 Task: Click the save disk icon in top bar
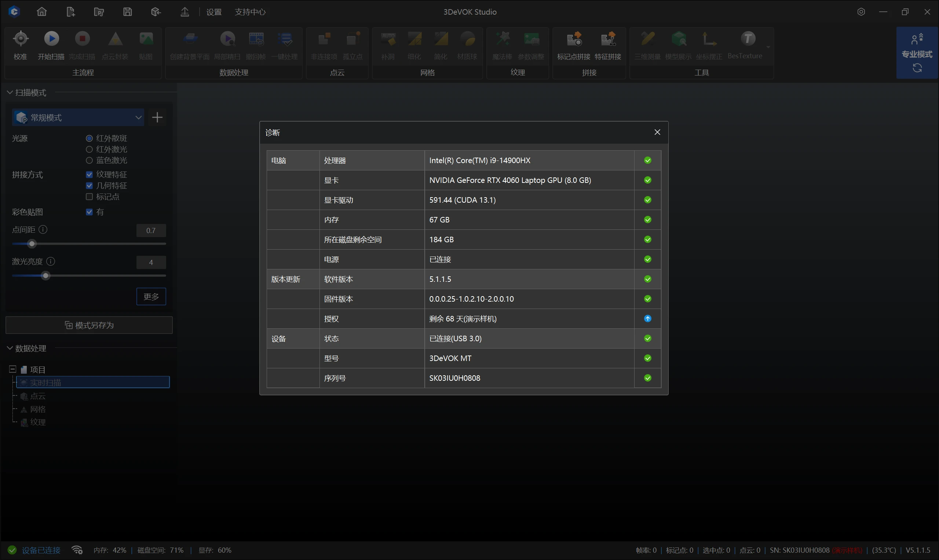coord(127,12)
